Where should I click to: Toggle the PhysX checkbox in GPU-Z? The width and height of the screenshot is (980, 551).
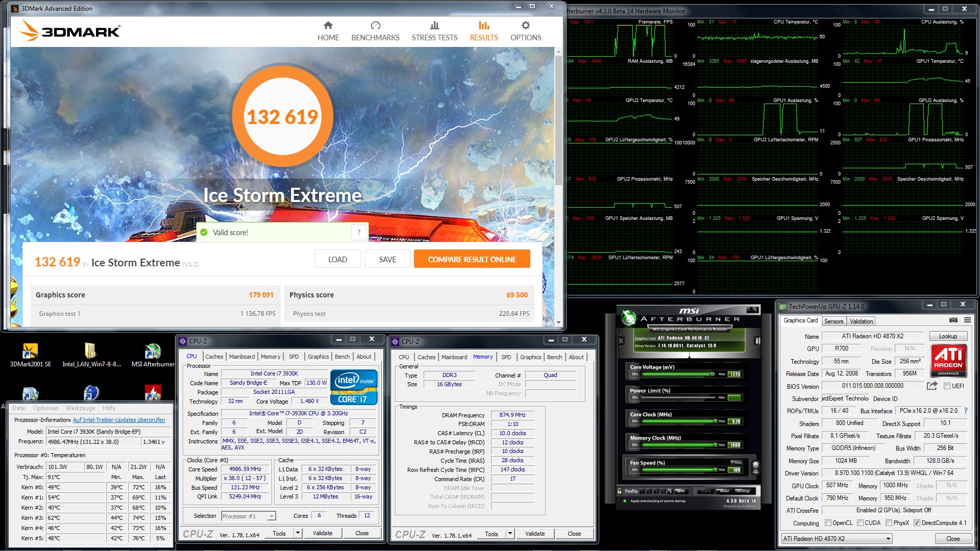pos(889,523)
